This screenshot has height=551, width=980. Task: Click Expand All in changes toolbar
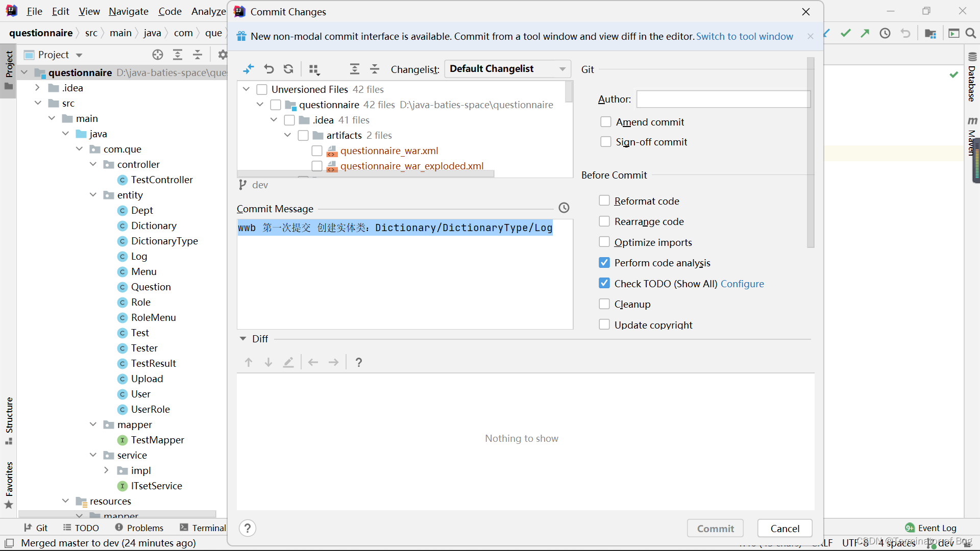click(x=354, y=69)
